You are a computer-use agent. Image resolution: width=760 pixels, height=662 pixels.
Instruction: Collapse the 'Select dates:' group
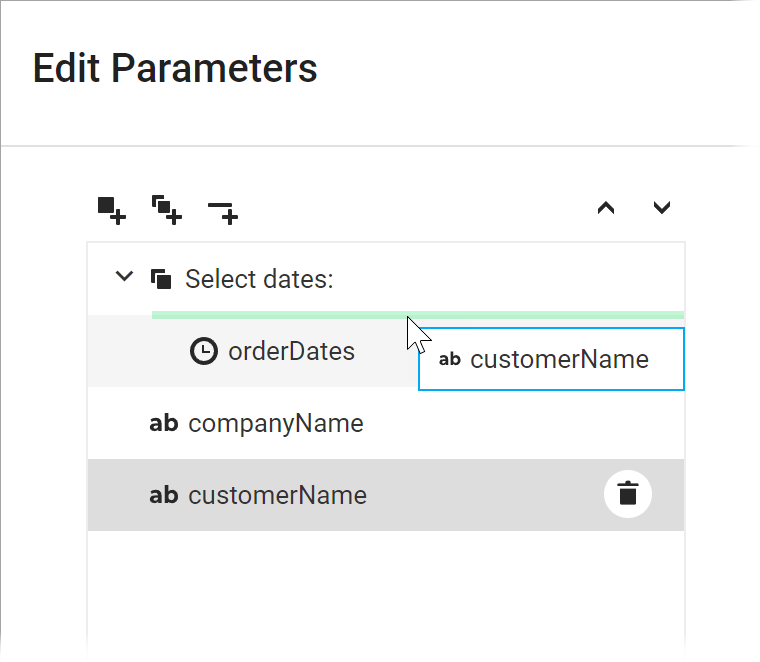pos(124,277)
